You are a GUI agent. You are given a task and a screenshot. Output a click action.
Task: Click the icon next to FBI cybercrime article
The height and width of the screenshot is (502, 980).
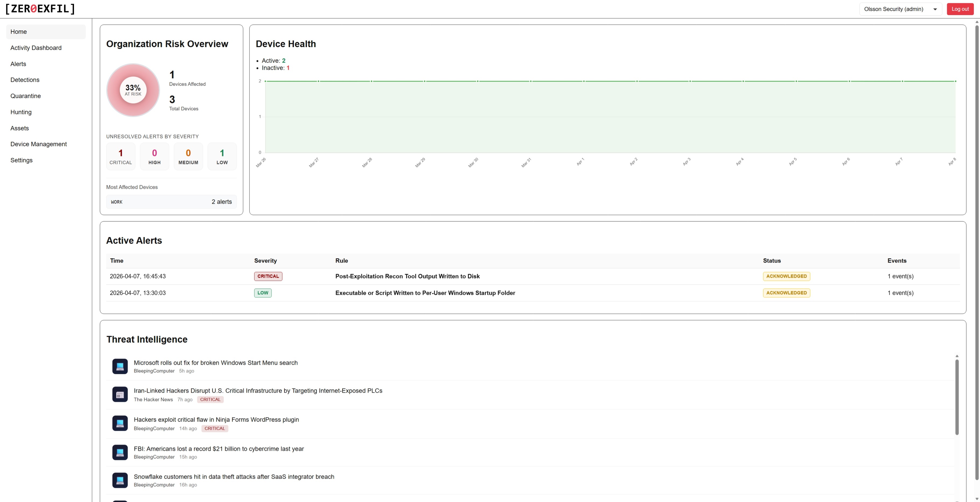pyautogui.click(x=120, y=452)
